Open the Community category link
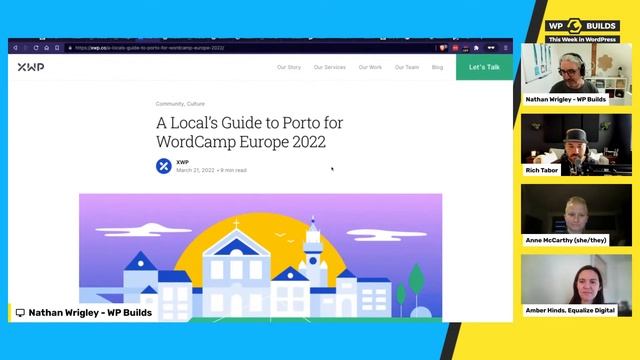Image resolution: width=640 pixels, height=360 pixels. (x=170, y=104)
